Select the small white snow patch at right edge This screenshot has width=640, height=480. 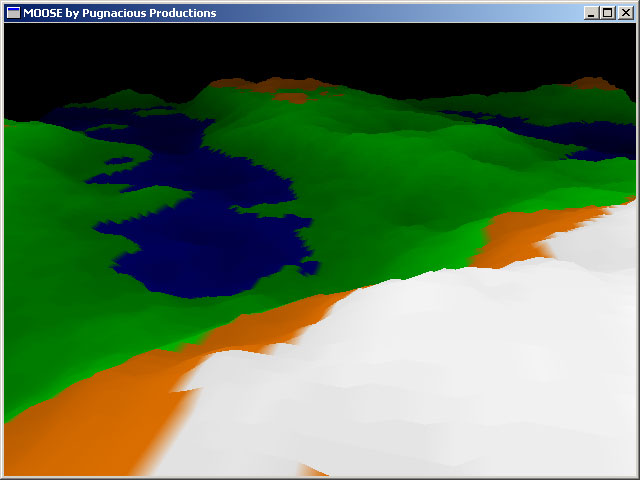595,235
